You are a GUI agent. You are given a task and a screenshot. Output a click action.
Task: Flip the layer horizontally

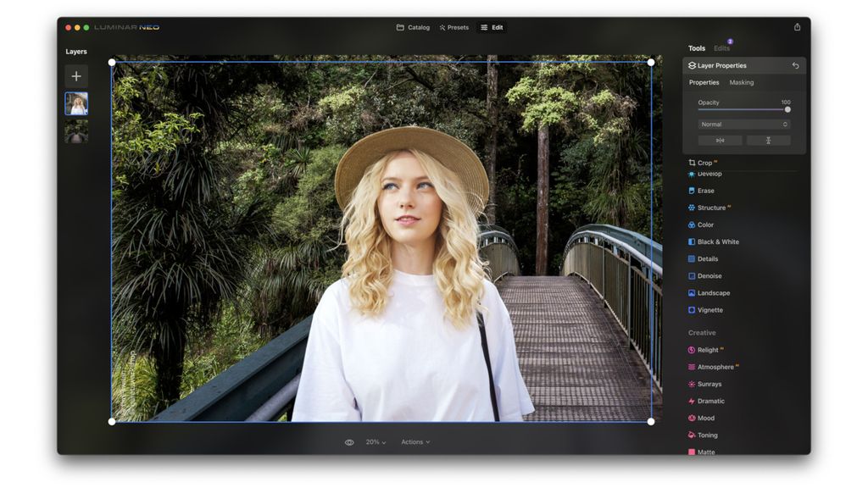point(720,140)
